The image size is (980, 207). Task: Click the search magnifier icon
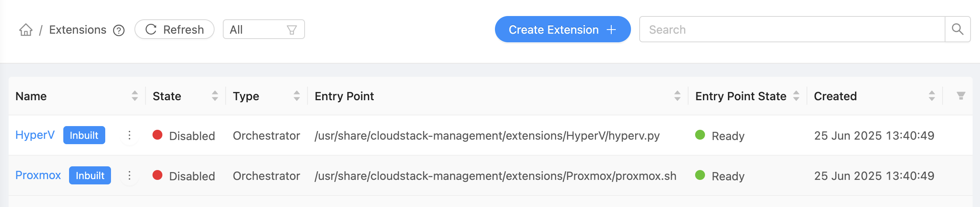tap(957, 29)
